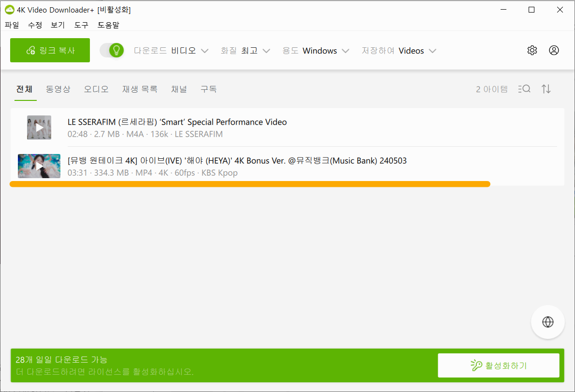Open the 보기 menu
The height and width of the screenshot is (392, 575).
coord(57,25)
